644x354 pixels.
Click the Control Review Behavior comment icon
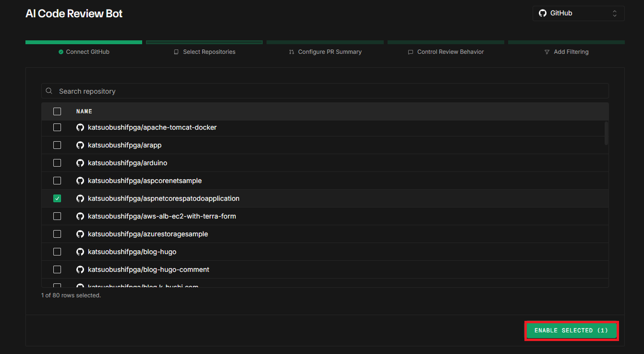[411, 52]
